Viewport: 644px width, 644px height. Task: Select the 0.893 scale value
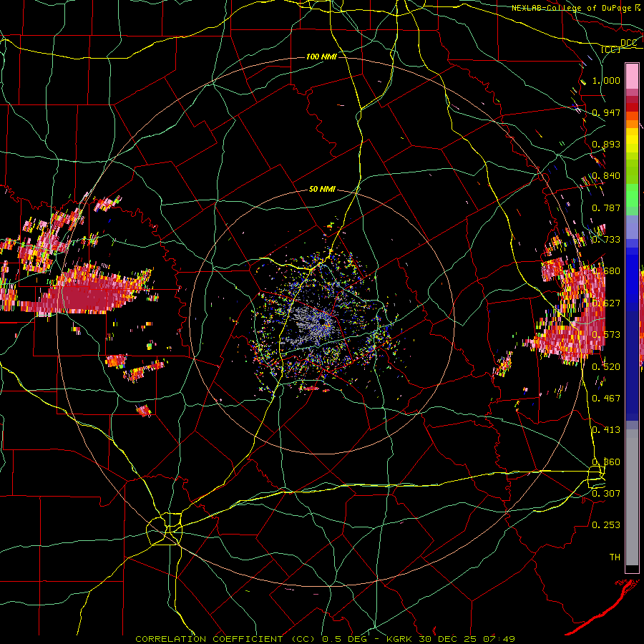pyautogui.click(x=606, y=144)
